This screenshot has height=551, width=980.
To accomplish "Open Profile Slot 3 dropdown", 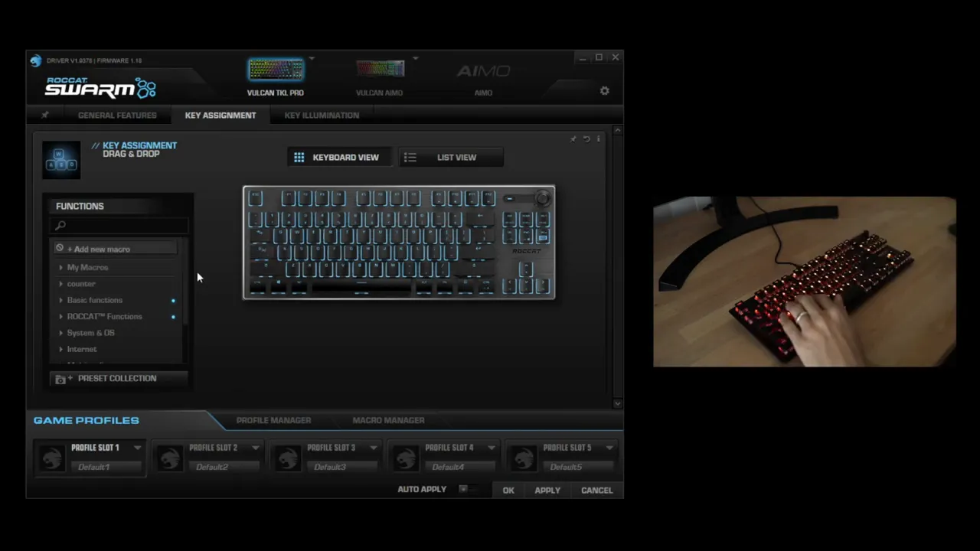I will [x=374, y=448].
